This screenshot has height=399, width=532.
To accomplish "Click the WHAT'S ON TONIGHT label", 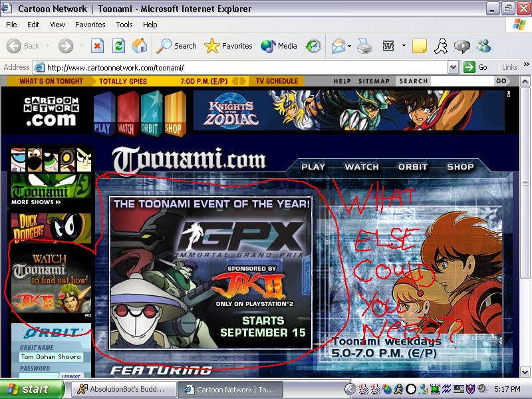I will tap(51, 81).
